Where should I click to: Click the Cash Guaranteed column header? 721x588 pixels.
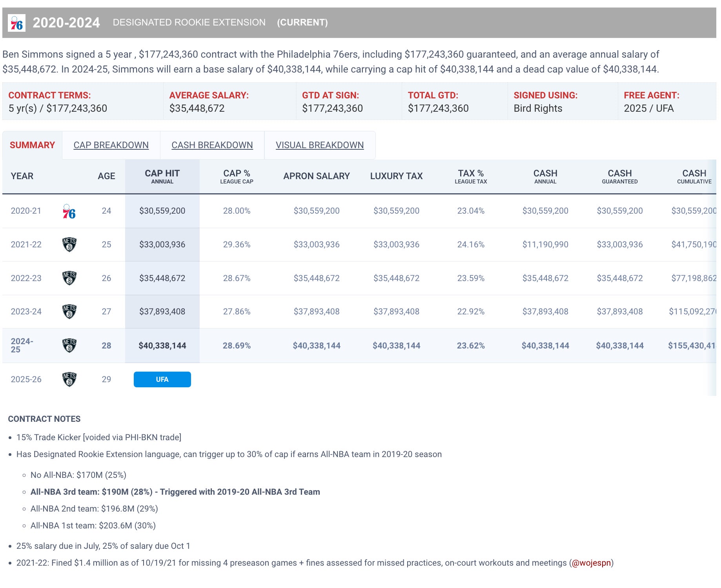coord(619,176)
